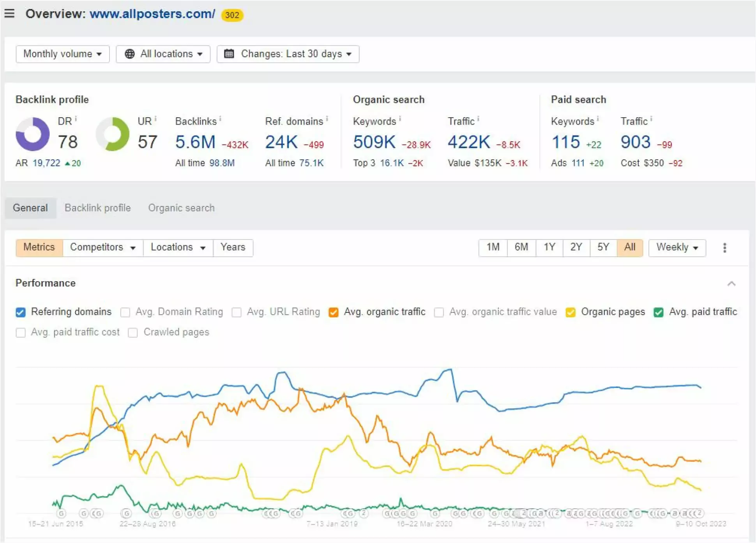Set chart range to All
Viewport: 756px width, 543px height.
[x=630, y=247]
